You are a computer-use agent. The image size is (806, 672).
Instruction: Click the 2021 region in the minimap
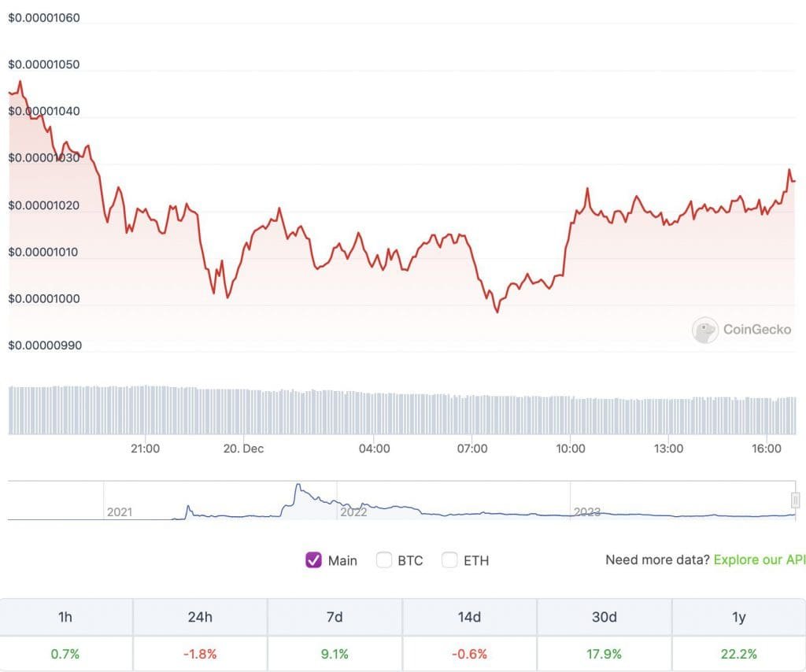(x=120, y=511)
